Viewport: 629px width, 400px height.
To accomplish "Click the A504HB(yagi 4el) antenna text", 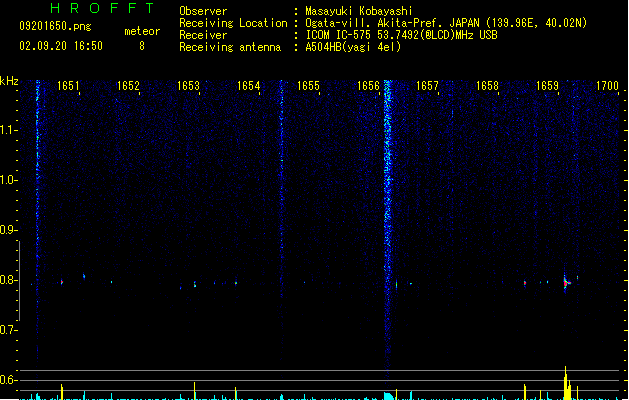I will click(353, 47).
